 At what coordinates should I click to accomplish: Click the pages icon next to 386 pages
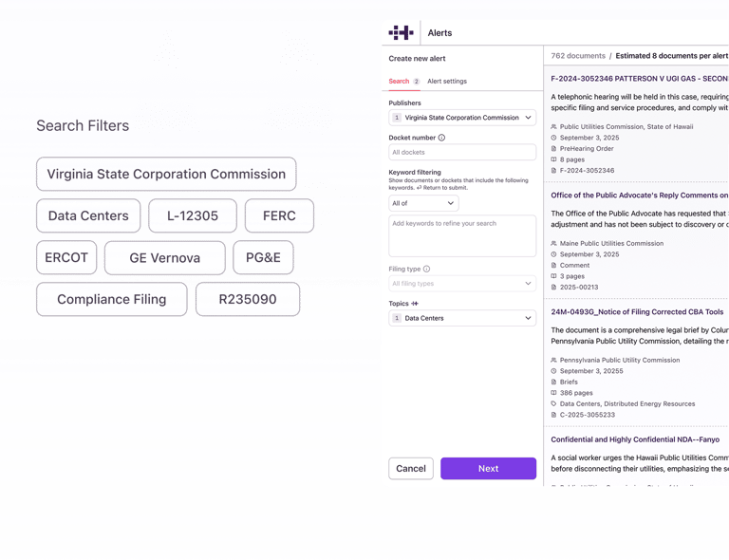pyautogui.click(x=554, y=393)
